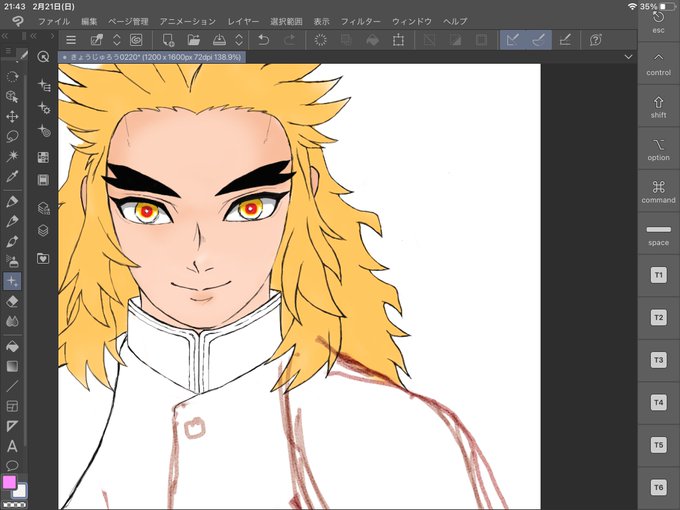Tap the T1 edge keyboard button
The height and width of the screenshot is (510, 680).
(x=658, y=275)
